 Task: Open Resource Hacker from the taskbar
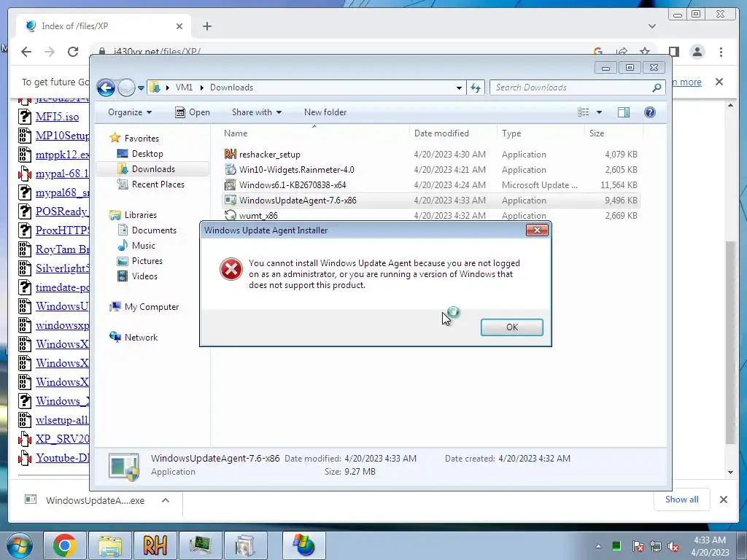coord(155,545)
